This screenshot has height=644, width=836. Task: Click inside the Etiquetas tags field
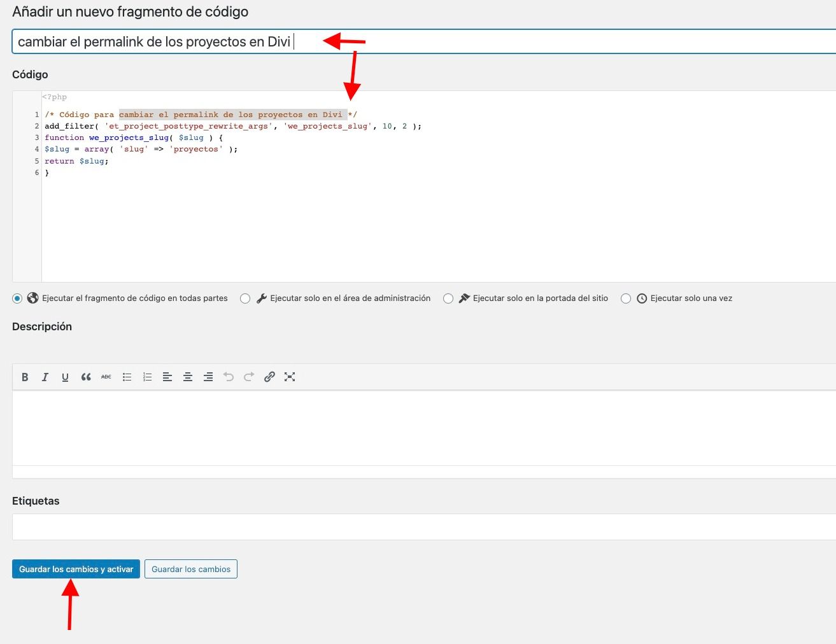coord(424,527)
